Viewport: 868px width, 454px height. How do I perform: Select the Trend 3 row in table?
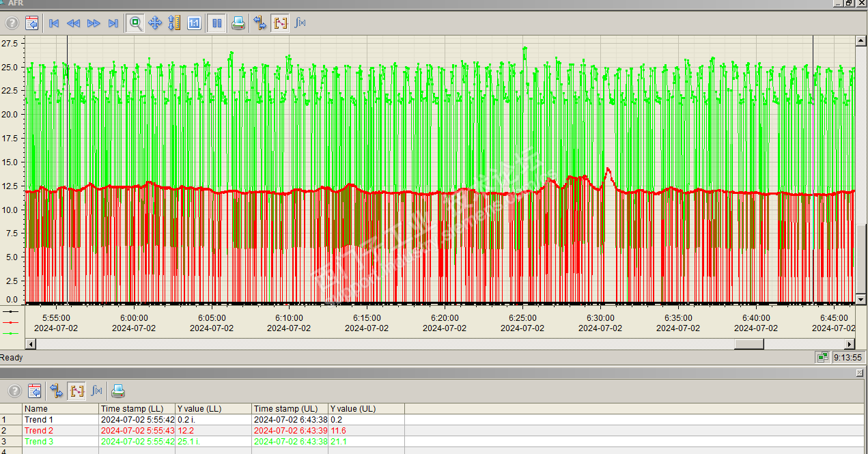point(39,442)
